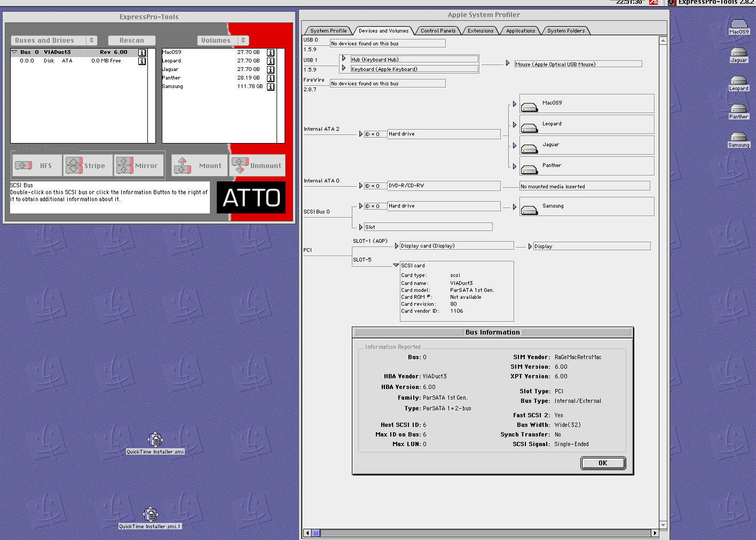
Task: Open Applications tab
Action: [x=521, y=31]
